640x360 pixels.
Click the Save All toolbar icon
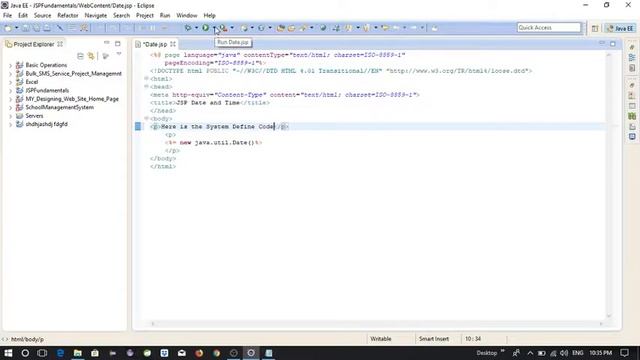[x=36, y=28]
